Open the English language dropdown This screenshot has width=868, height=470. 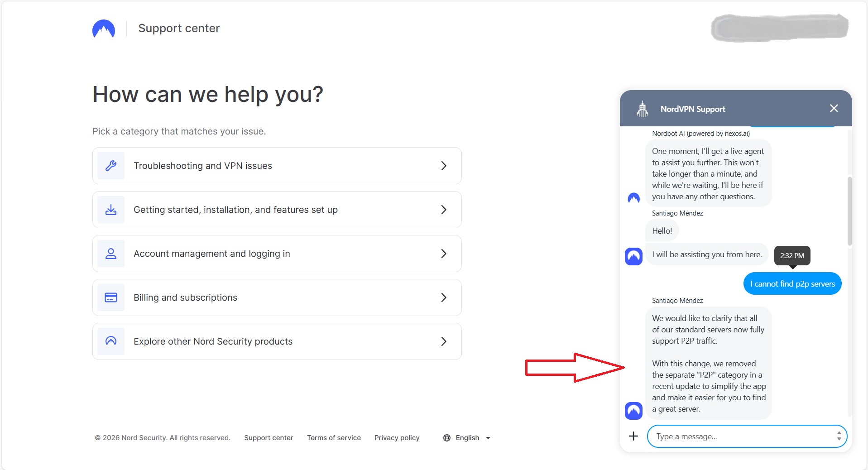coord(488,438)
